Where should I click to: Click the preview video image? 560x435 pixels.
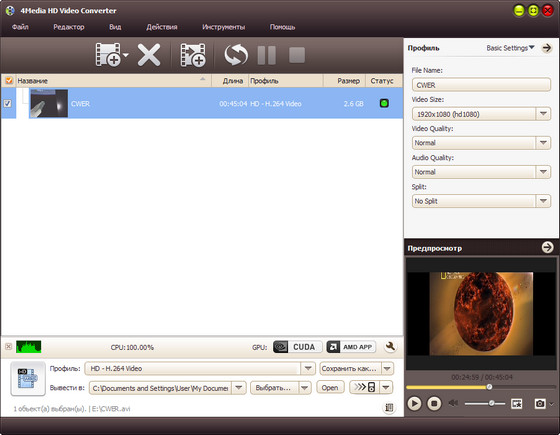click(x=481, y=314)
